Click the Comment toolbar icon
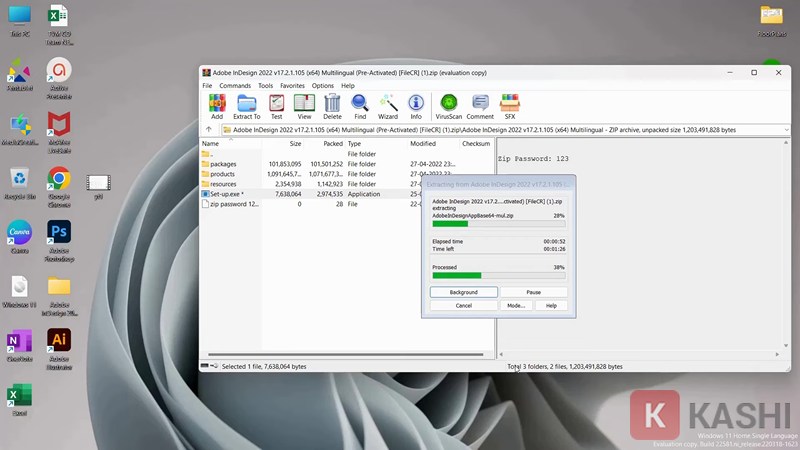The image size is (800, 450). tap(480, 107)
